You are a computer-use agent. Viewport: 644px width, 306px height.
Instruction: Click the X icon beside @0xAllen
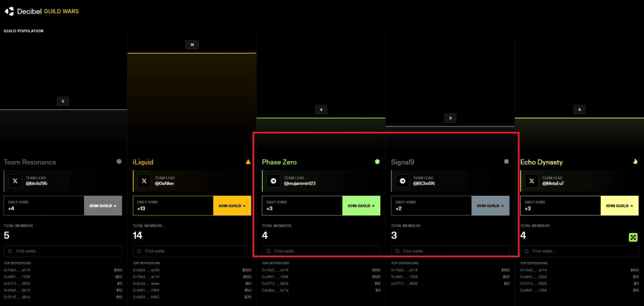point(144,181)
